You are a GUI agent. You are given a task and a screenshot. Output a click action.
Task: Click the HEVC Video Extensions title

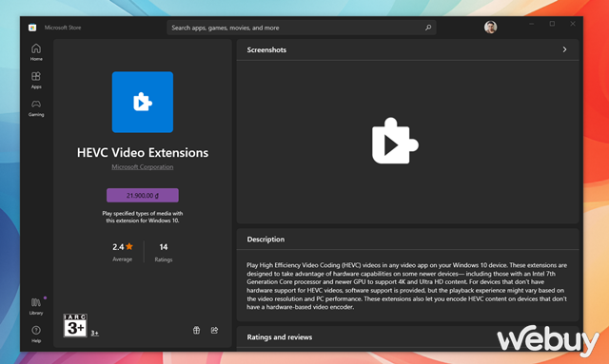[143, 152]
